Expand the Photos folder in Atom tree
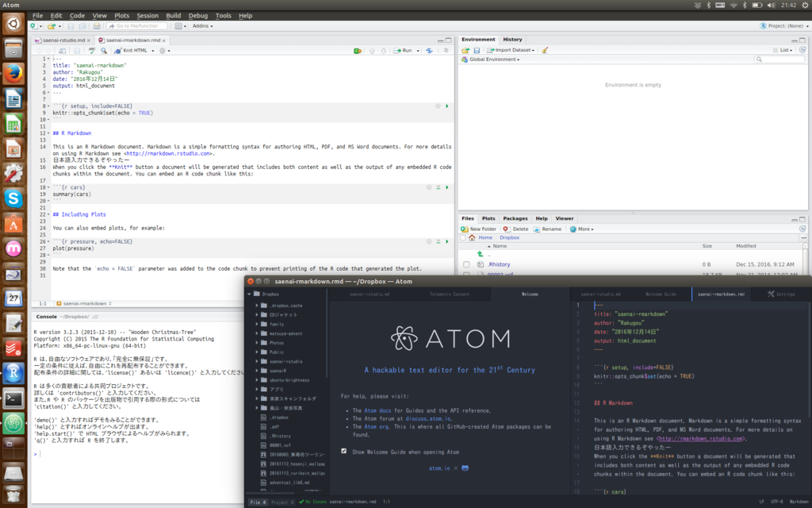Image resolution: width=812 pixels, height=508 pixels. point(257,343)
